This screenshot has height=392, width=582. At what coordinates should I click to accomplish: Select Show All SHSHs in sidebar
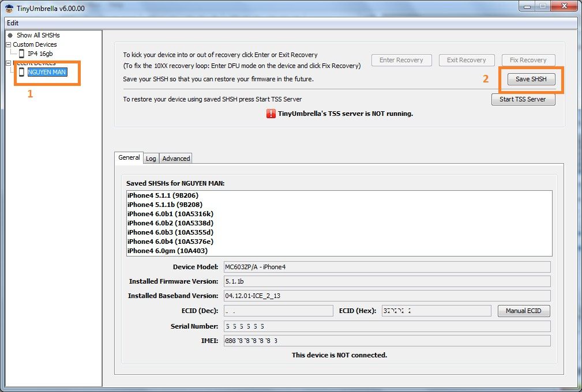pos(38,35)
